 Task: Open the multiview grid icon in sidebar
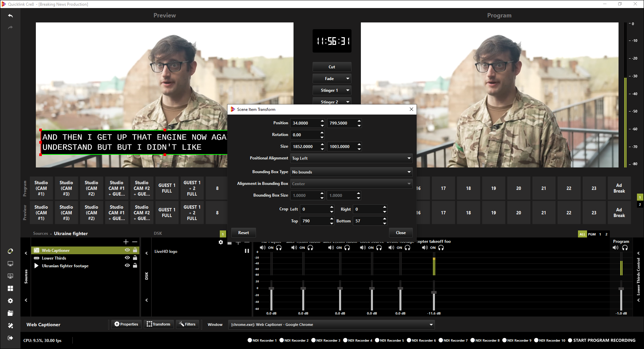pyautogui.click(x=10, y=288)
